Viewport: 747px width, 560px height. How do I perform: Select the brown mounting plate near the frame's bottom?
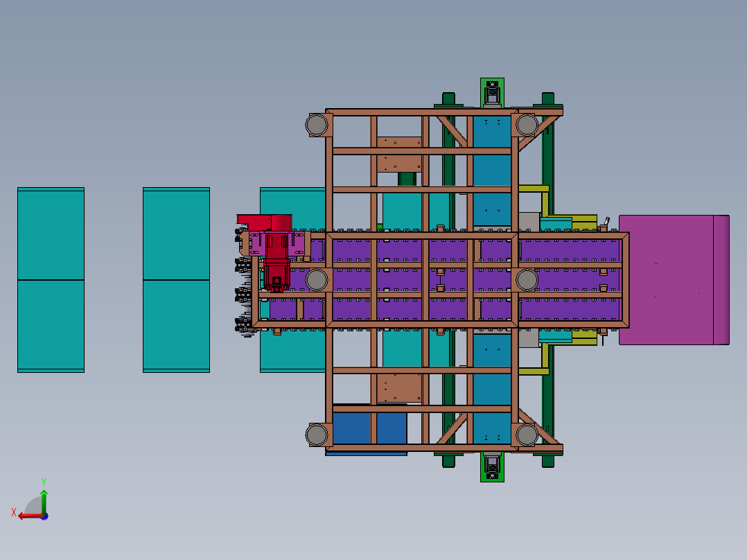pyautogui.click(x=399, y=387)
